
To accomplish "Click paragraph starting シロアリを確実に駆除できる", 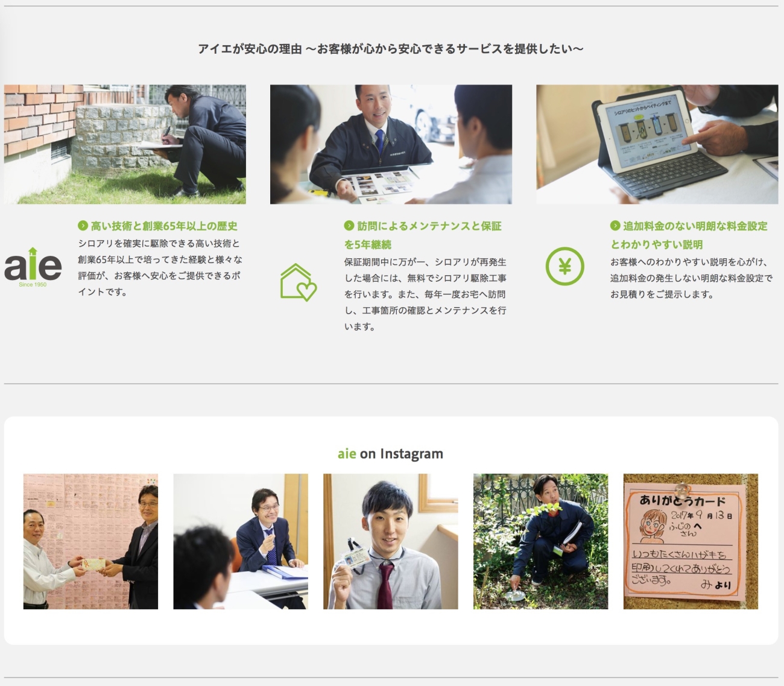I will tap(160, 268).
